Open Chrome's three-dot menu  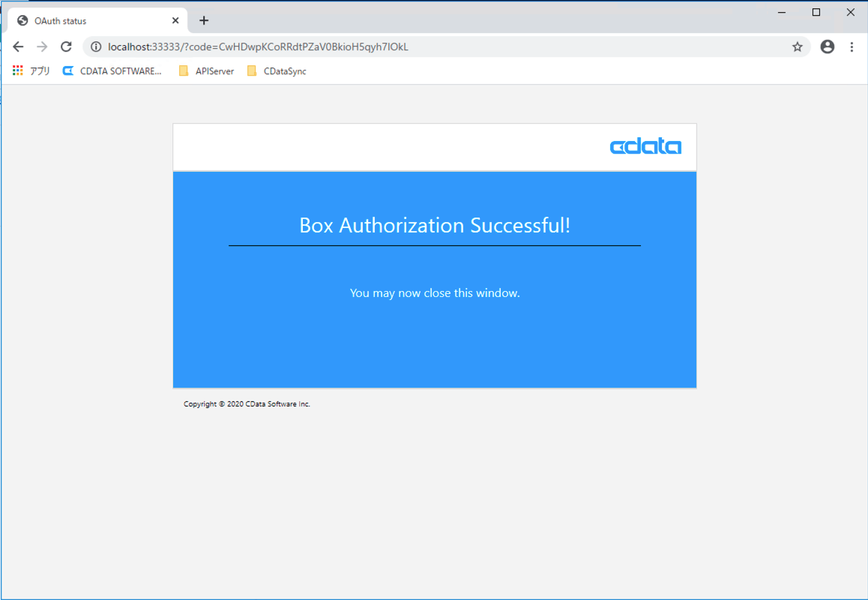coord(852,46)
